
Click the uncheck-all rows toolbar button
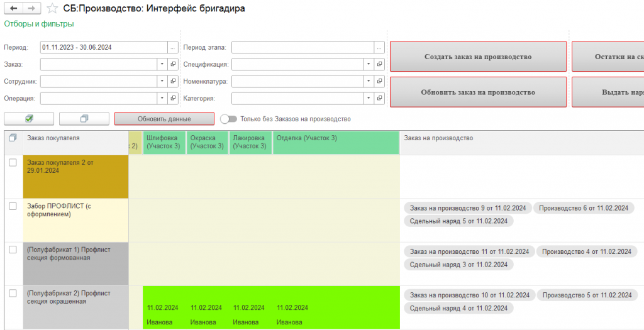[84, 119]
